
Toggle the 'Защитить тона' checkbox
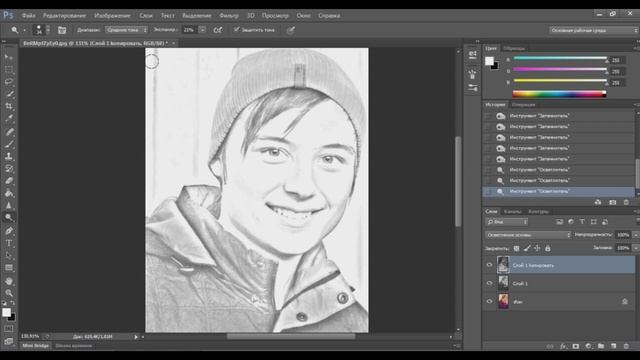(236, 29)
